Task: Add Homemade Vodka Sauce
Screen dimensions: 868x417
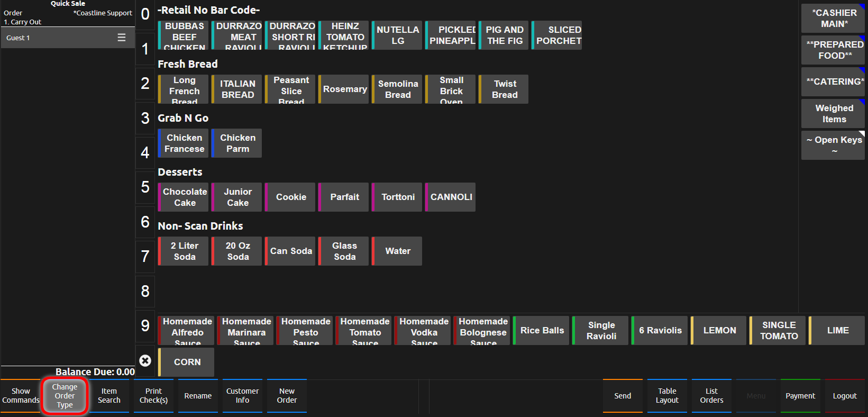Action: [423, 330]
